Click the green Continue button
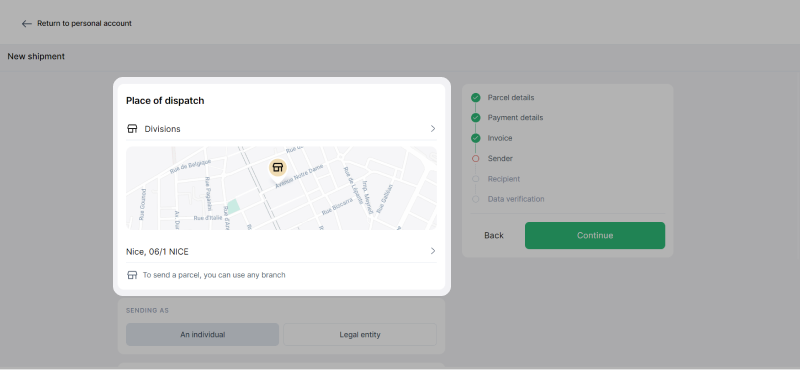The height and width of the screenshot is (370, 800). click(595, 235)
